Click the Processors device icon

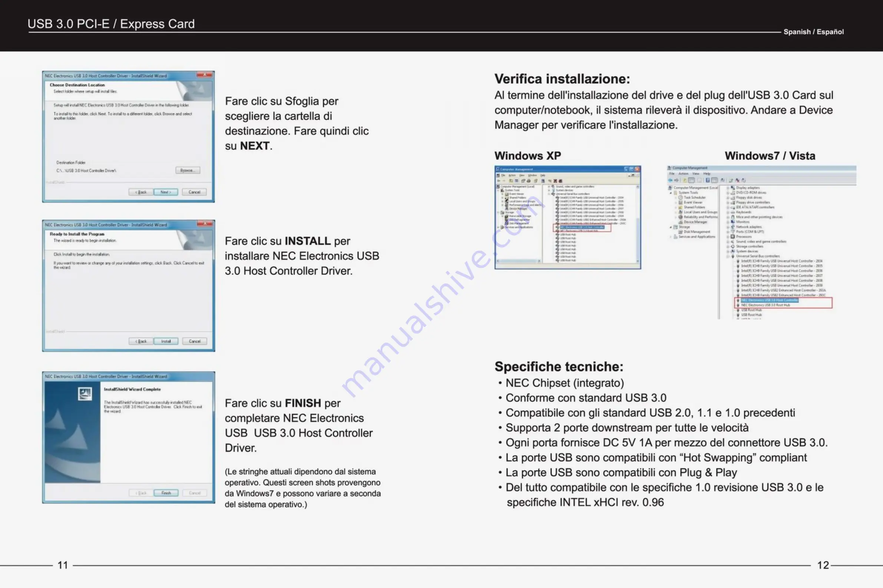pyautogui.click(x=732, y=237)
